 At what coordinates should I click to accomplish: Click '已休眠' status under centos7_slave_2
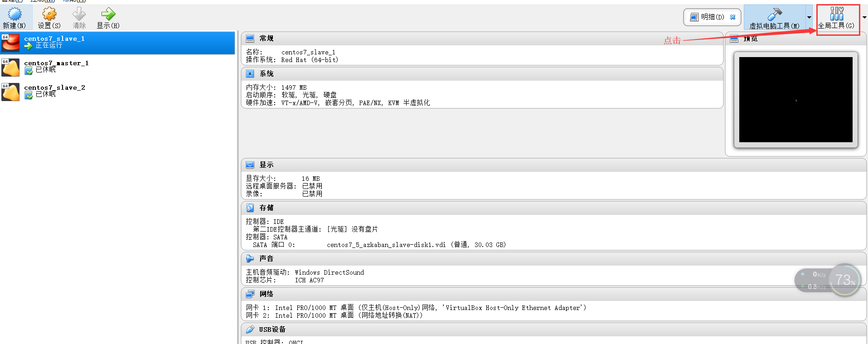click(46, 94)
